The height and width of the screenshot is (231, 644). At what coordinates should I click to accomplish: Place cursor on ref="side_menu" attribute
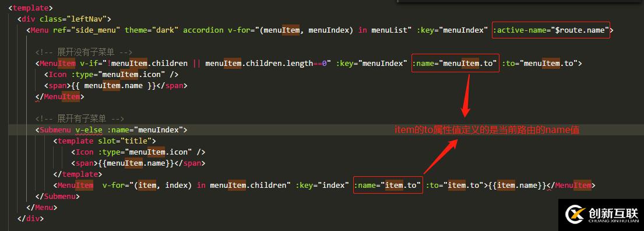87,30
